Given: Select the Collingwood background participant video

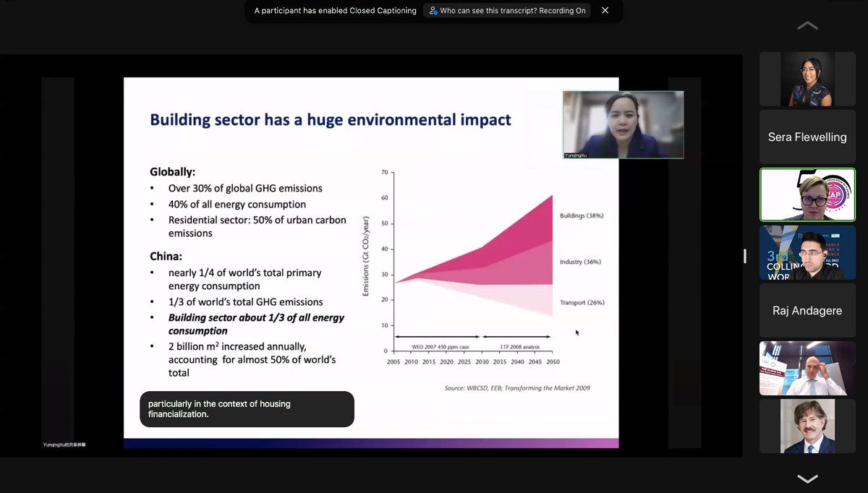Looking at the screenshot, I should coord(807,253).
